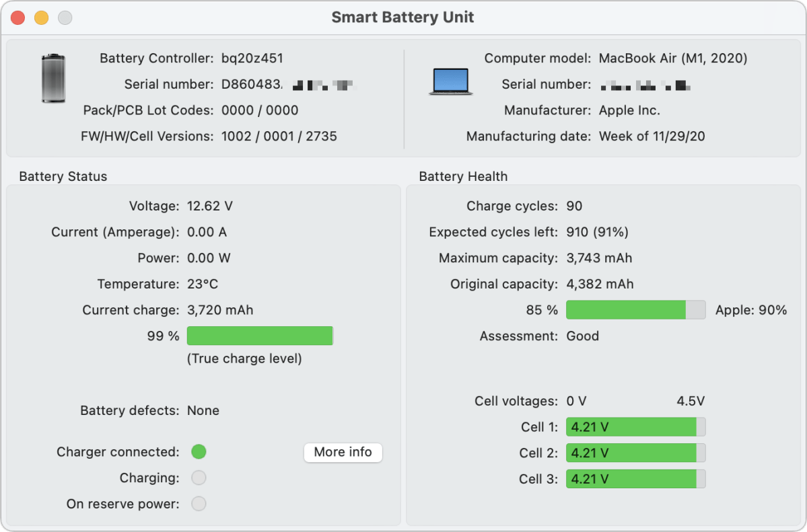This screenshot has height=532, width=807.
Task: Click the Charging status indicator
Action: pos(199,478)
